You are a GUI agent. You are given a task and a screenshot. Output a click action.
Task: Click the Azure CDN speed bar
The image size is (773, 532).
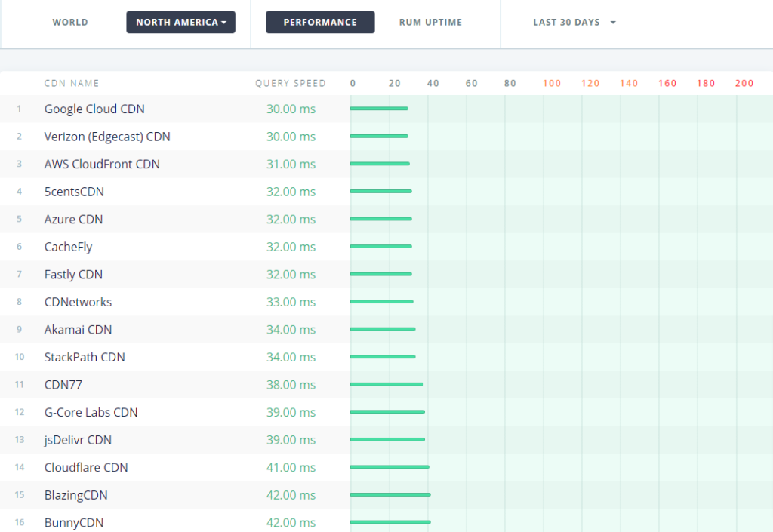381,219
